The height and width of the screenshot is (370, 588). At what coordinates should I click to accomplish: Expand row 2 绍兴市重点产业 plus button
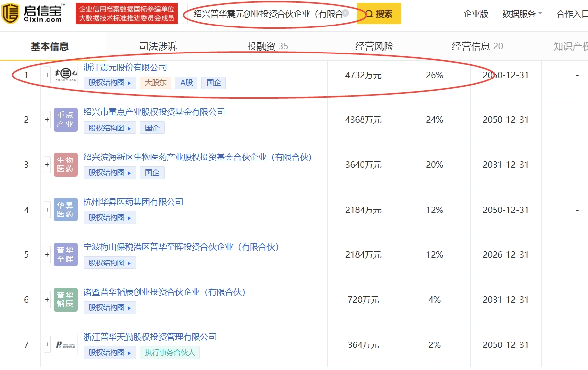pyautogui.click(x=47, y=119)
